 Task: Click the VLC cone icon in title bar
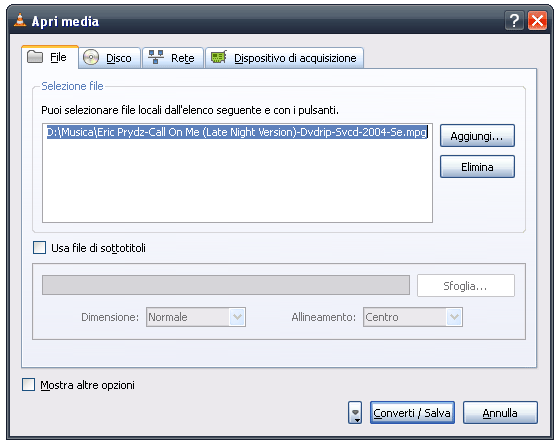(20, 20)
